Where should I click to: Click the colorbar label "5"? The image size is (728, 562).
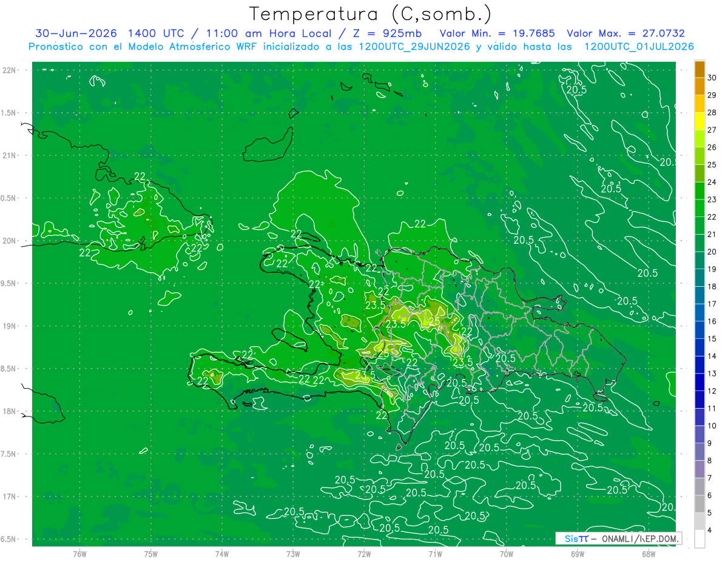point(710,513)
